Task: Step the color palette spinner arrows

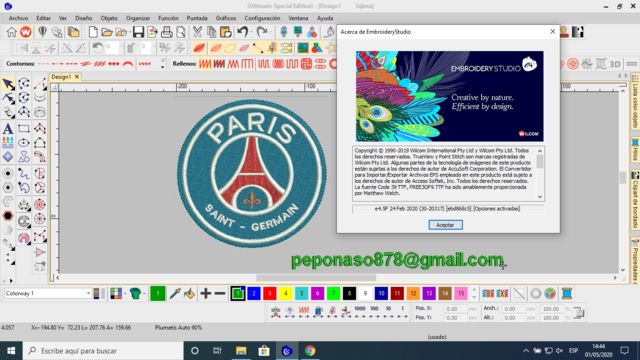Action: tap(474, 293)
